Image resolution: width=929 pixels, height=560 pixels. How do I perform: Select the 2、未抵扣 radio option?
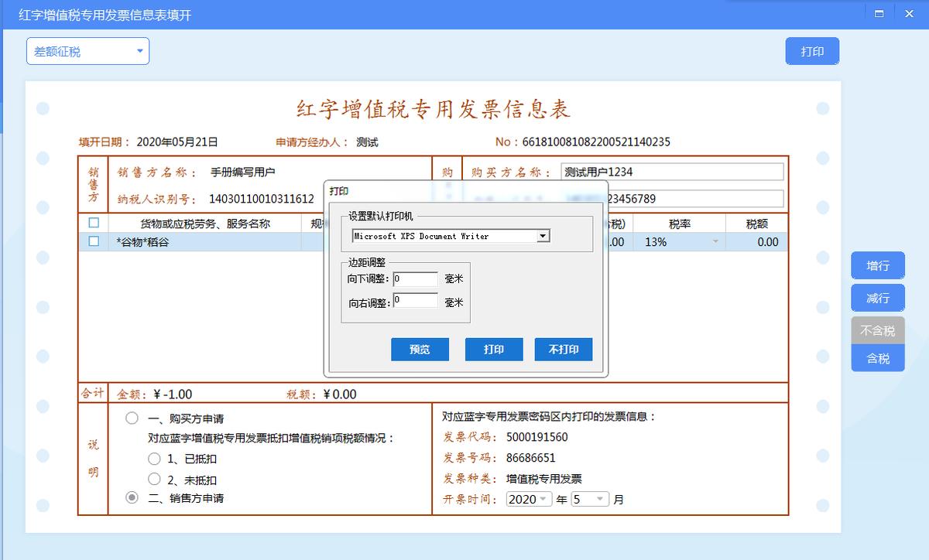[x=154, y=479]
